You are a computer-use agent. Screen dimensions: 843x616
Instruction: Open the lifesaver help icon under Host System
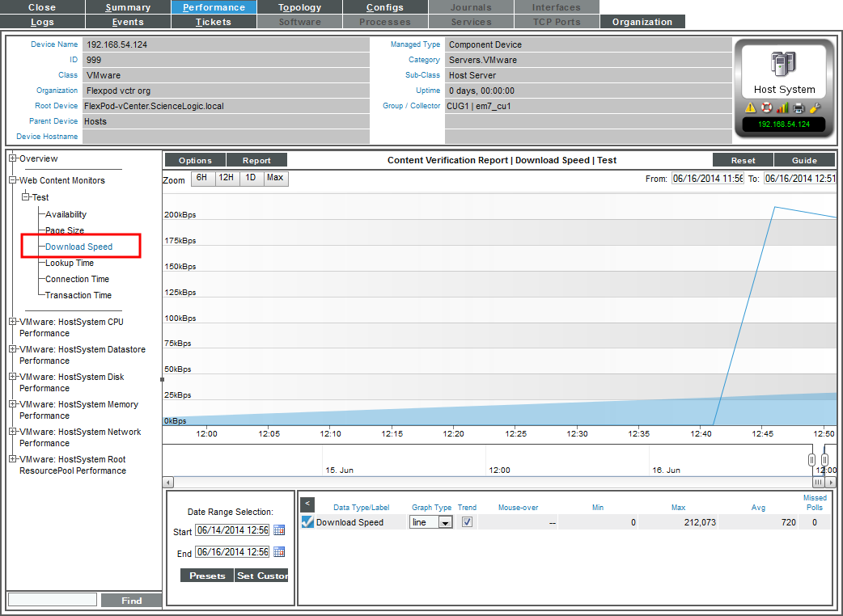(766, 107)
